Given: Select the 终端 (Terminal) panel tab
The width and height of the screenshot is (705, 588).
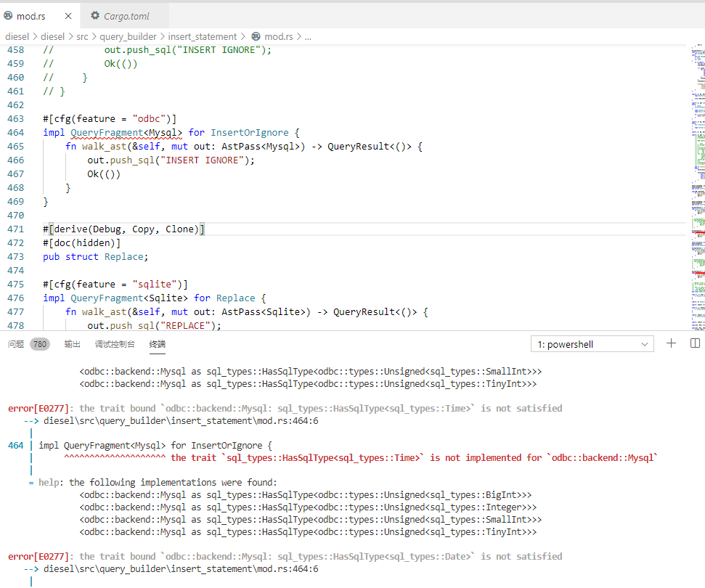Looking at the screenshot, I should click(x=158, y=344).
